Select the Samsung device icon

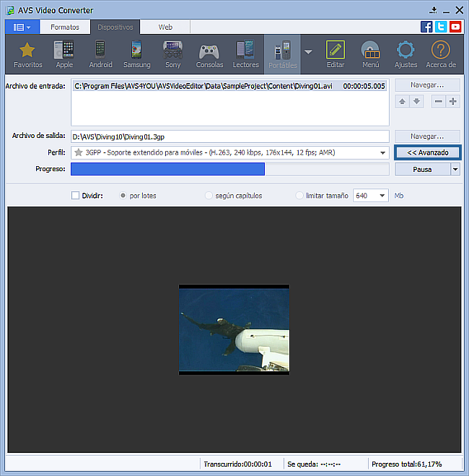136,51
